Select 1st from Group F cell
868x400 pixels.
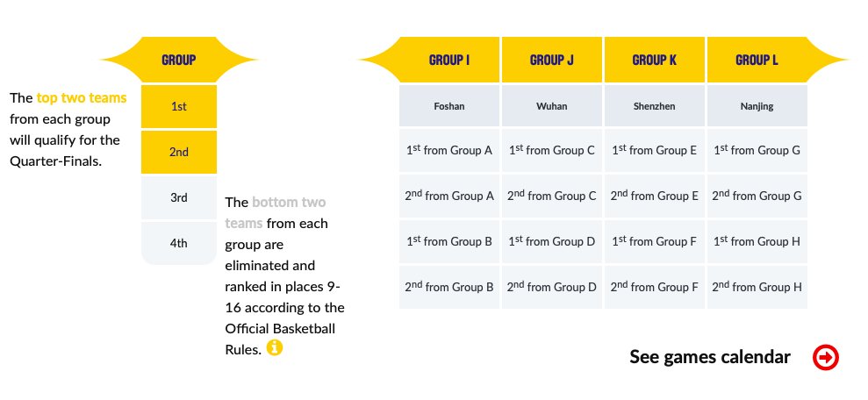click(655, 242)
